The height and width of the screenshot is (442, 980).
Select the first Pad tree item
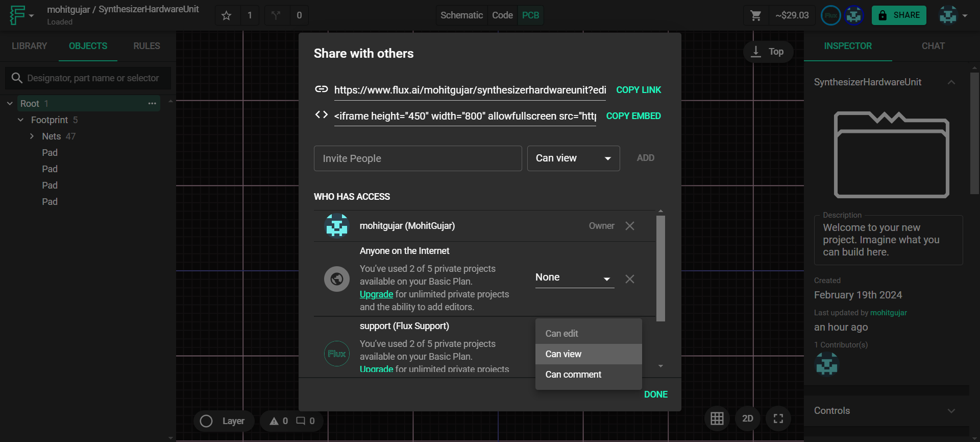[x=50, y=153]
